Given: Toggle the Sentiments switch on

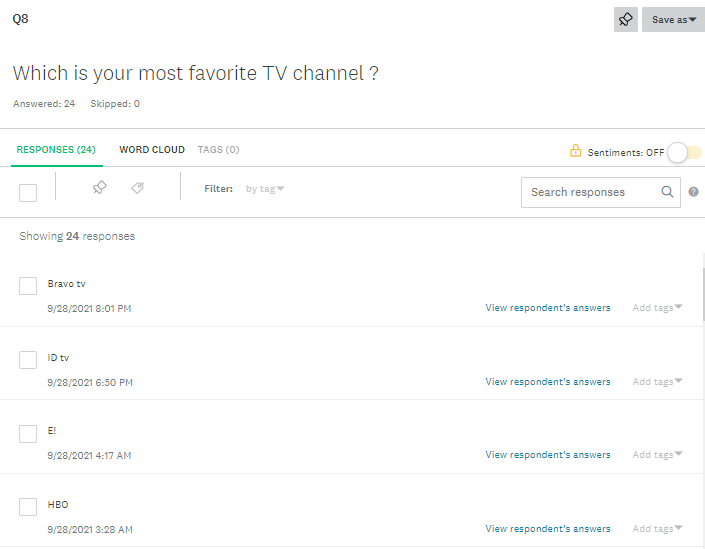Looking at the screenshot, I should coord(685,152).
